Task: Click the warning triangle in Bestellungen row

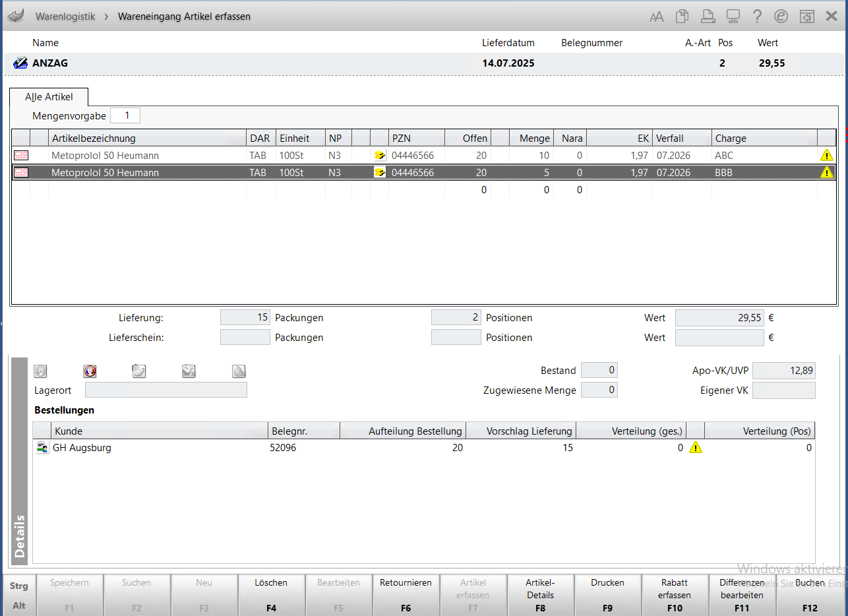Action: click(x=695, y=448)
